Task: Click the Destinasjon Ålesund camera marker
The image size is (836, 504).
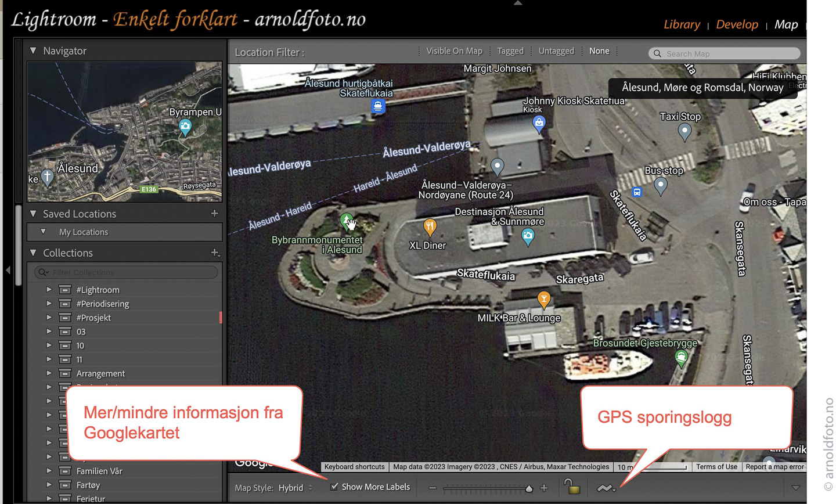Action: 528,237
